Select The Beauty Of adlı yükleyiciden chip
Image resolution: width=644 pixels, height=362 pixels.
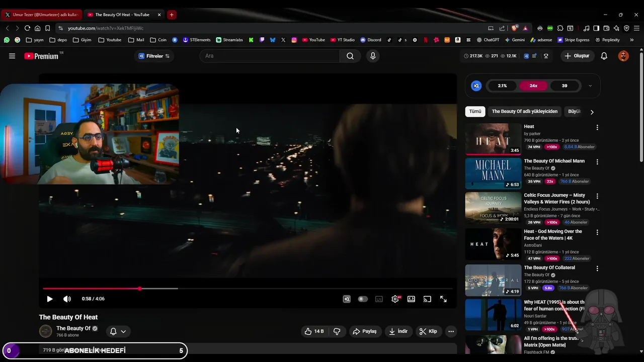[x=525, y=112]
